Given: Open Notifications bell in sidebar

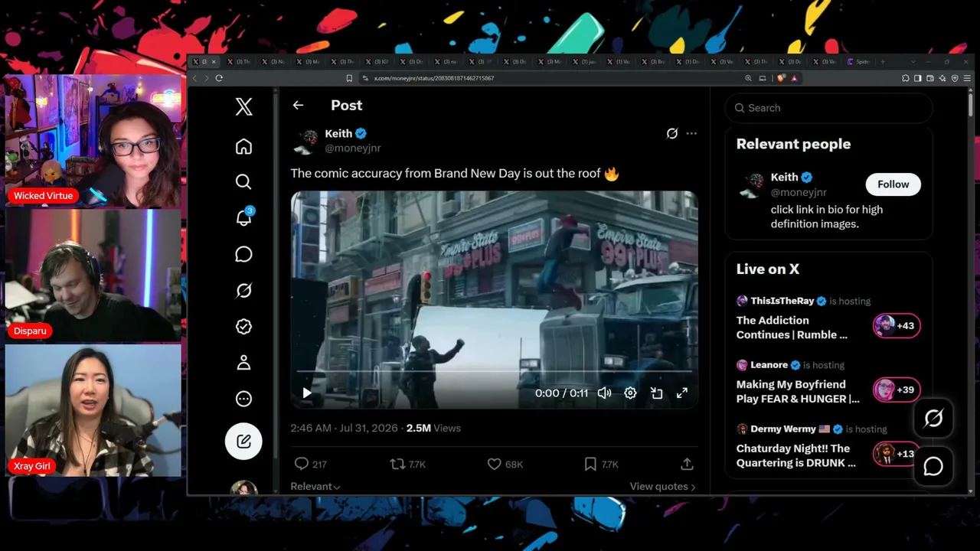Looking at the screenshot, I should click(243, 217).
